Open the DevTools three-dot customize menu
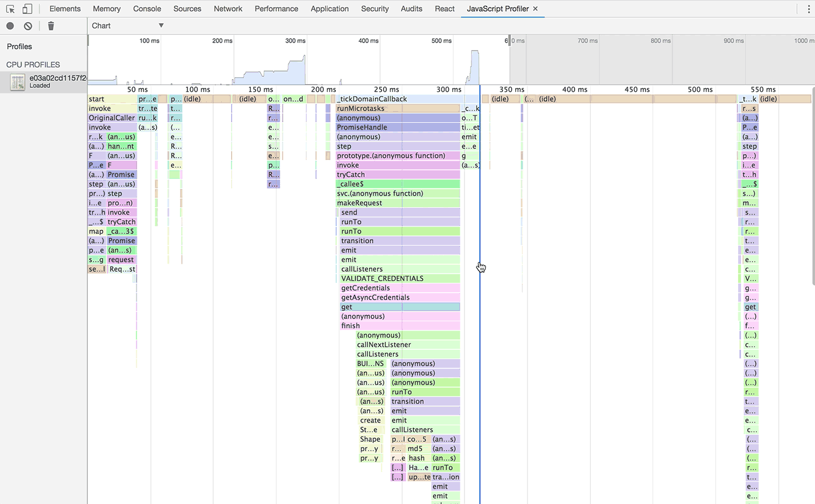This screenshot has width=815, height=504. tap(809, 9)
